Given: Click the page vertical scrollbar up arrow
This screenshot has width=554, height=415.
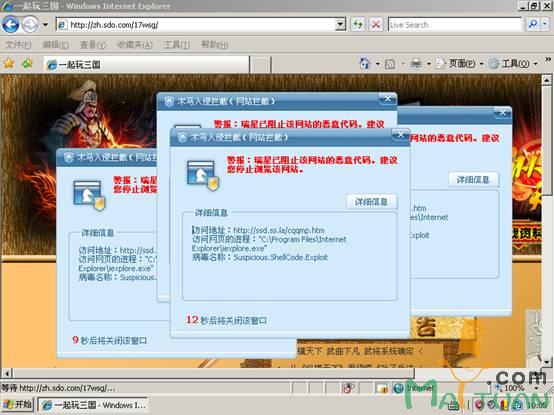Looking at the screenshot, I should pos(547,80).
